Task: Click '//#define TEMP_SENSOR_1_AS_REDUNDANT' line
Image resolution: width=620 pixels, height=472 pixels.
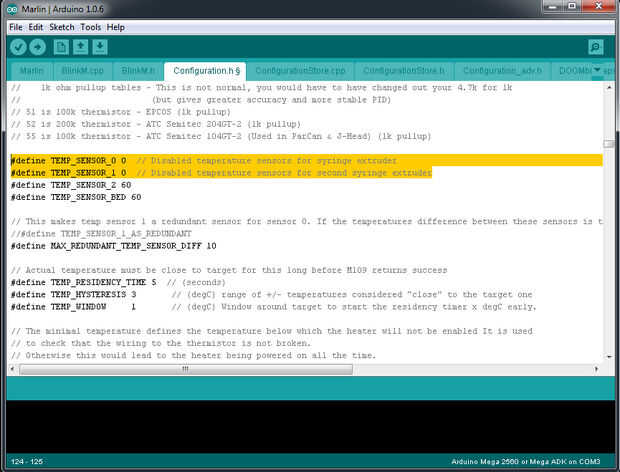Action: click(x=101, y=234)
